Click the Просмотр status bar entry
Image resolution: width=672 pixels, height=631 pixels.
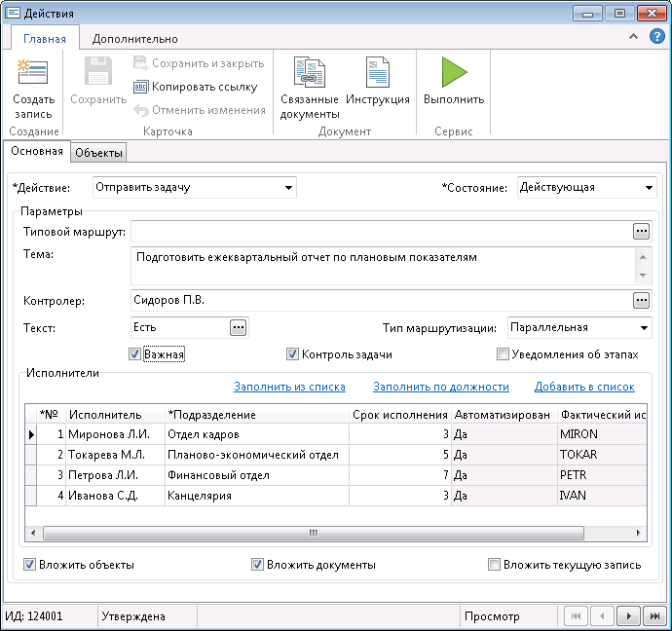click(x=492, y=616)
